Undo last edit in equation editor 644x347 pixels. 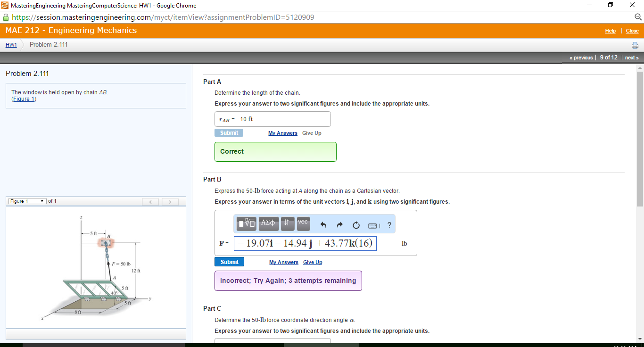323,225
